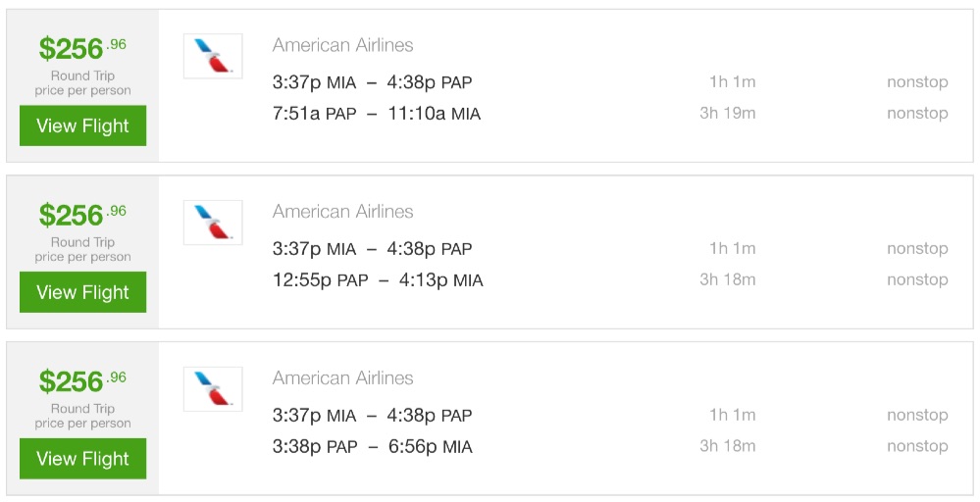Click 3:38p PAP to 6:56p MIA leg
The height and width of the screenshot is (502, 980).
pyautogui.click(x=372, y=447)
